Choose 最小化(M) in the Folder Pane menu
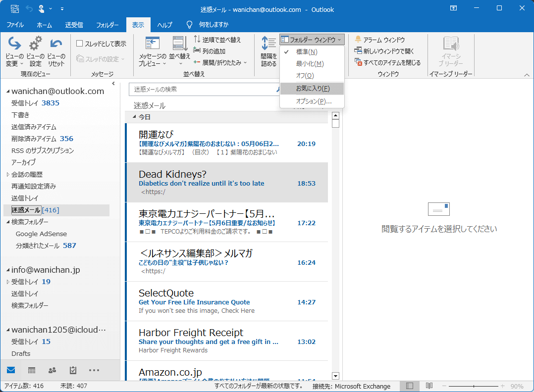The image size is (534, 392). point(312,64)
